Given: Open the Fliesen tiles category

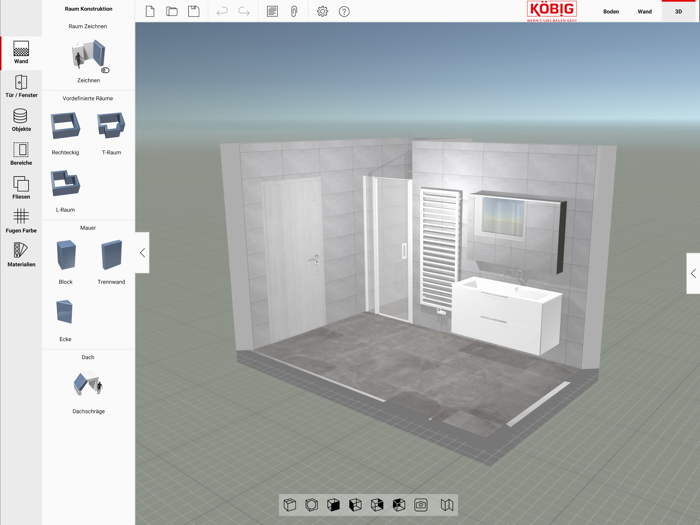Looking at the screenshot, I should pyautogui.click(x=21, y=188).
